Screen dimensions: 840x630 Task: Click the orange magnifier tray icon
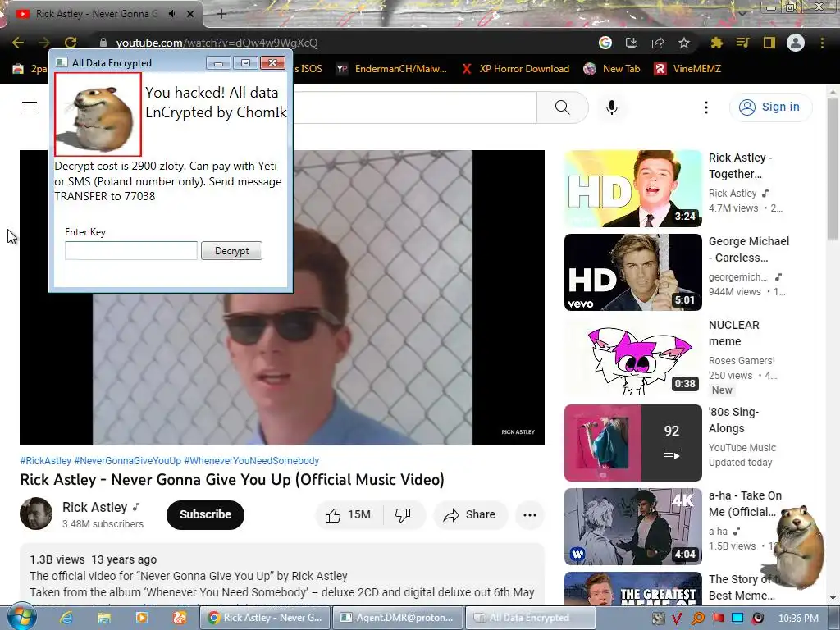click(x=697, y=619)
